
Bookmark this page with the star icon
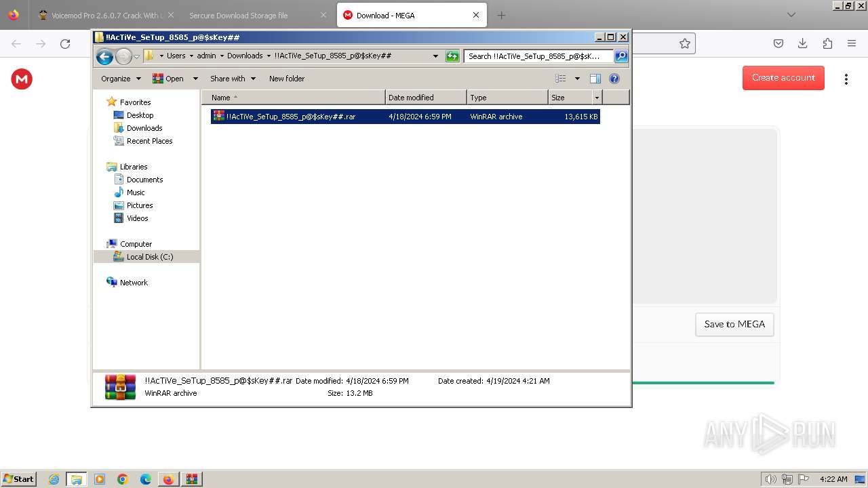click(685, 43)
